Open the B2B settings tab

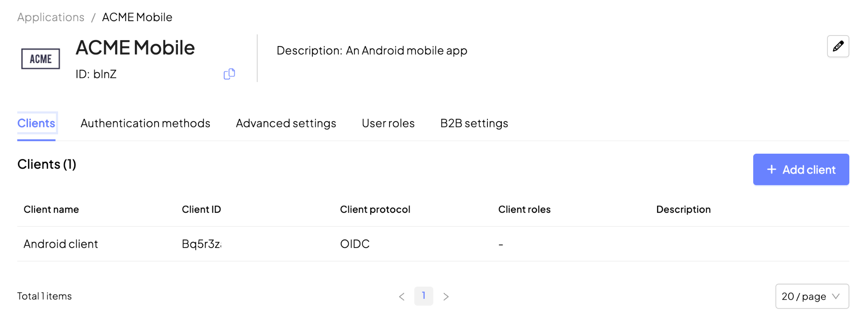(x=474, y=123)
